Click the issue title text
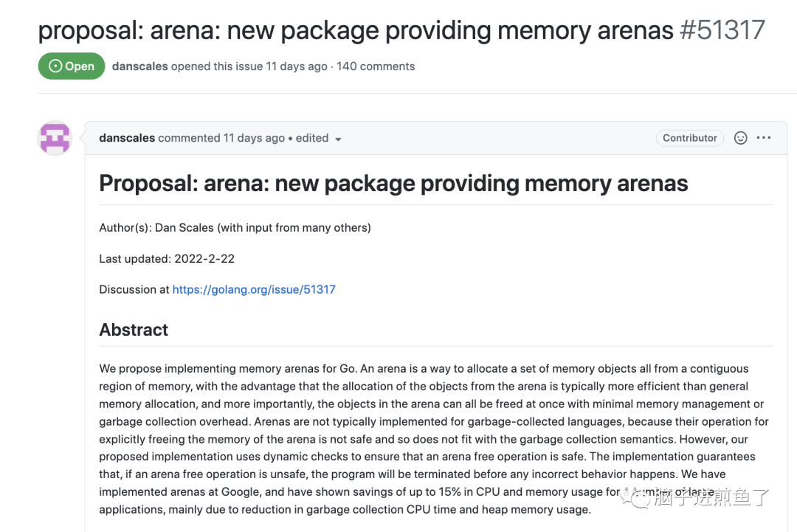Viewport: 797px width, 532px height. click(x=354, y=31)
